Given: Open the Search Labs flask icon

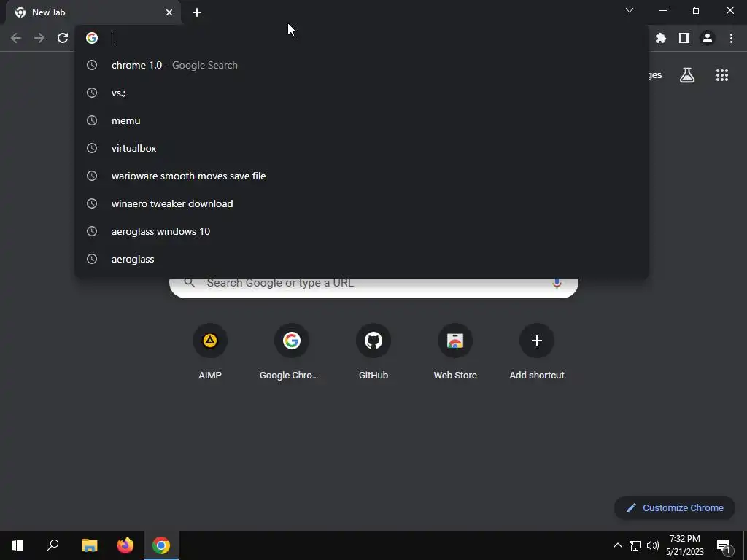Looking at the screenshot, I should [687, 75].
